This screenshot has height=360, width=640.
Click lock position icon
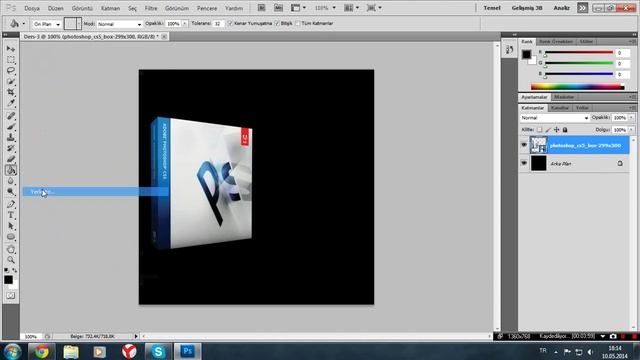556,130
